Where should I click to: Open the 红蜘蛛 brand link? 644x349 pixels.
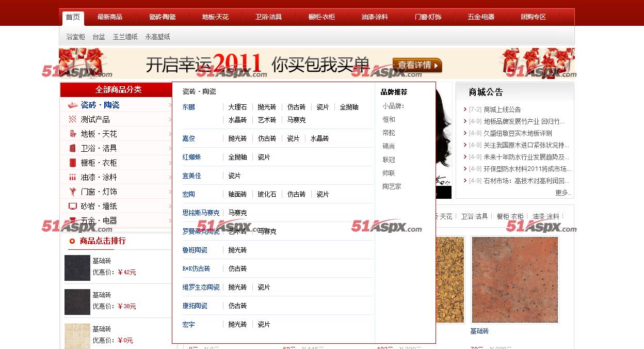pos(192,157)
